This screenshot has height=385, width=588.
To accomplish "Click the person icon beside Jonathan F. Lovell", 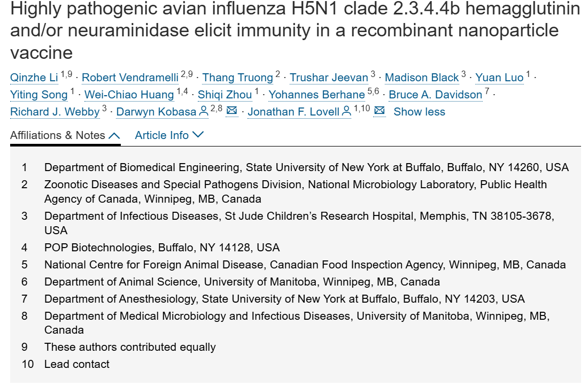I will click(x=347, y=111).
